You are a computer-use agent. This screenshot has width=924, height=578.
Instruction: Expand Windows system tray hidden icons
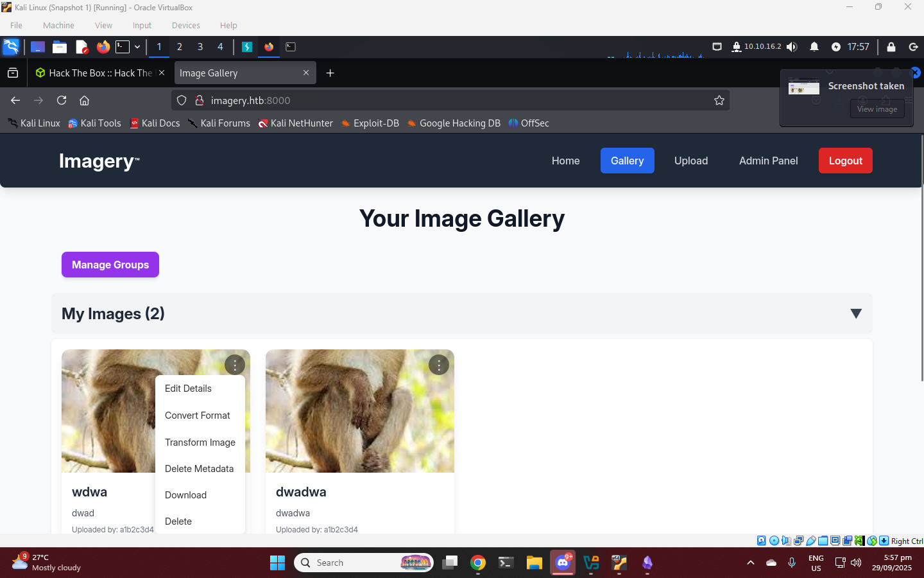[x=750, y=563]
